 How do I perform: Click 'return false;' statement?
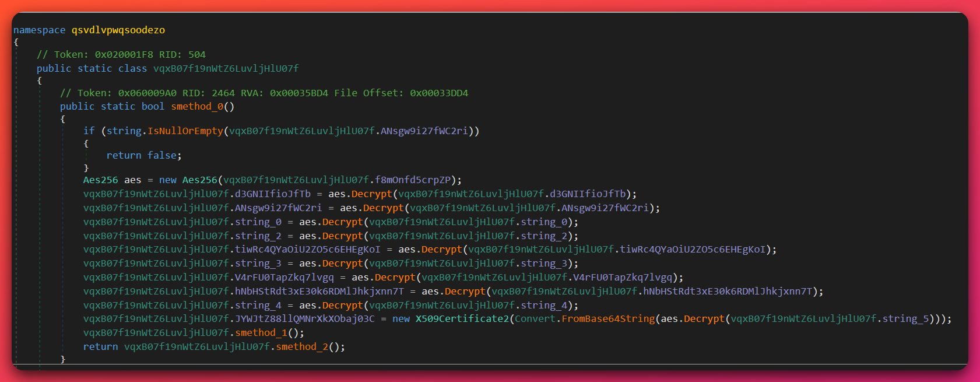144,155
